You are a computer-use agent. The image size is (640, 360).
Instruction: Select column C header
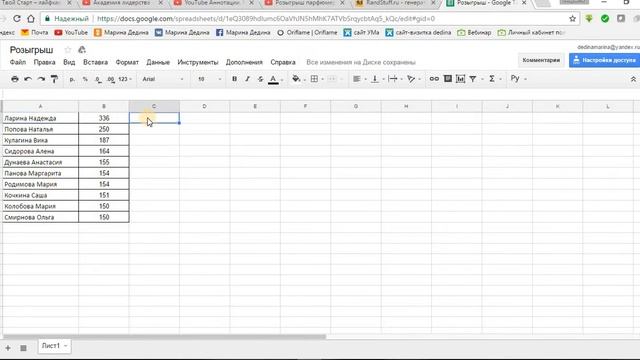(154, 106)
